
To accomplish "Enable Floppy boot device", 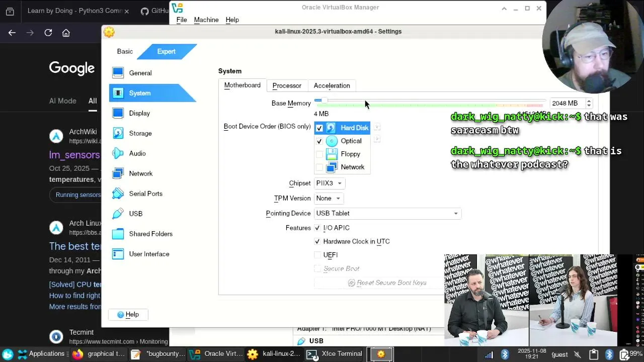I will click(x=319, y=154).
